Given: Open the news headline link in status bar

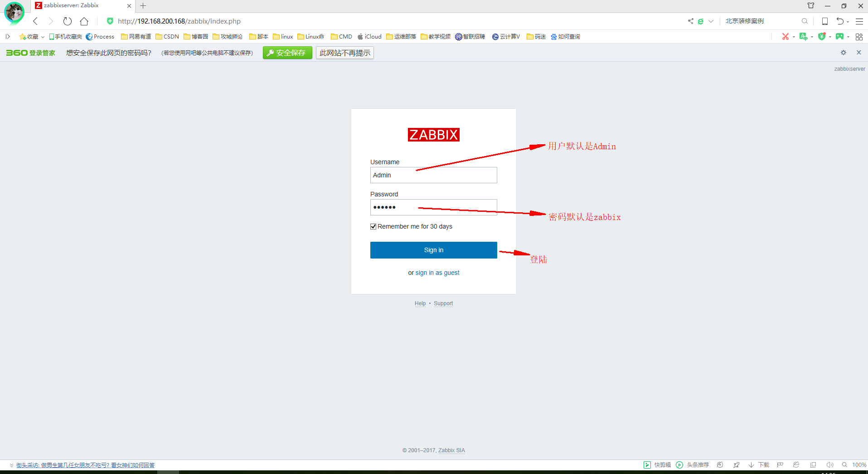Looking at the screenshot, I should point(85,465).
